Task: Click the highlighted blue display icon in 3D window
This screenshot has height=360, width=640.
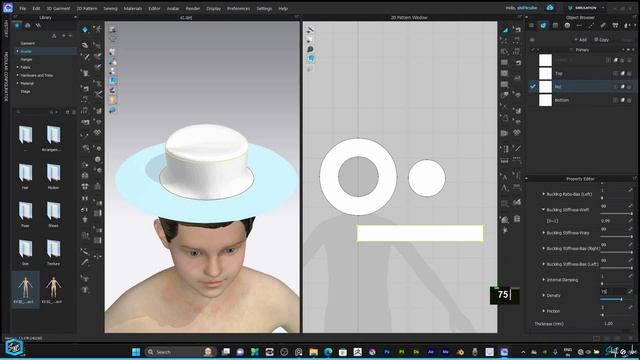Action: 113,80
